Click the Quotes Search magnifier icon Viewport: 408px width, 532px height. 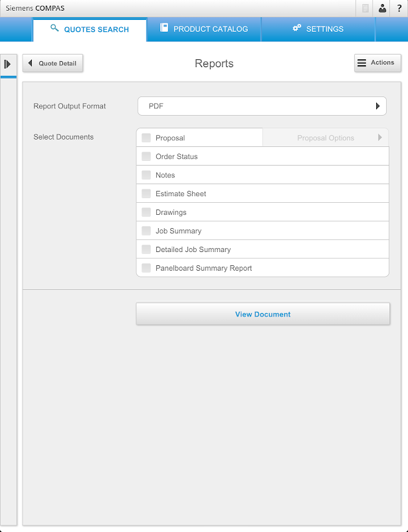tap(55, 29)
